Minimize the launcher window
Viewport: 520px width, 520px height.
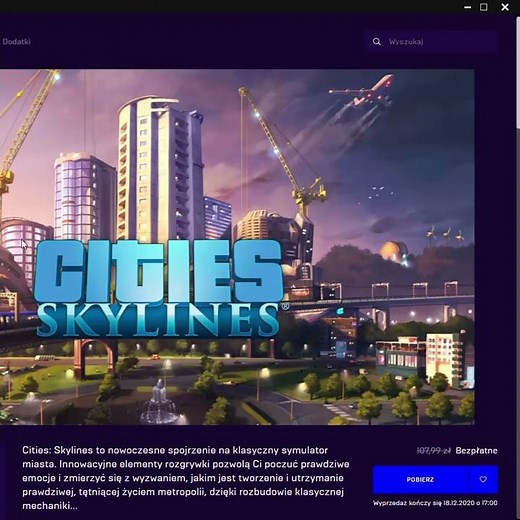pyautogui.click(x=468, y=7)
